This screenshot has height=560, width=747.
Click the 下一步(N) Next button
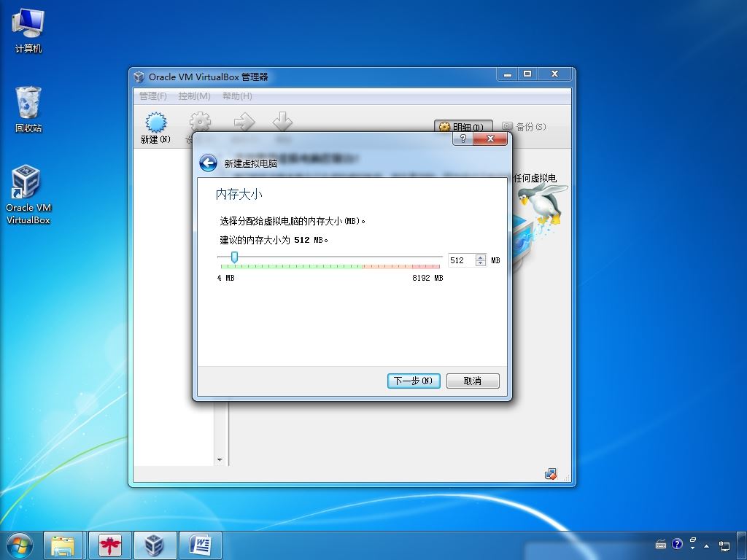pos(414,381)
